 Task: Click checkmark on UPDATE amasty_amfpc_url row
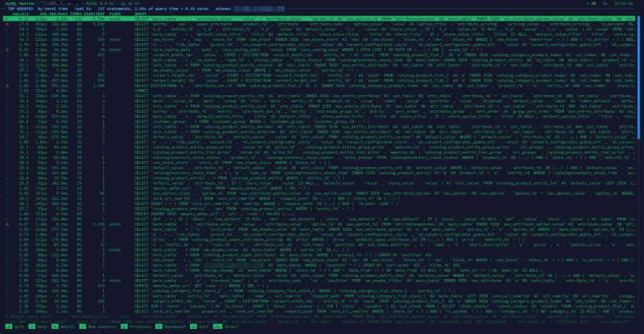tap(7, 286)
